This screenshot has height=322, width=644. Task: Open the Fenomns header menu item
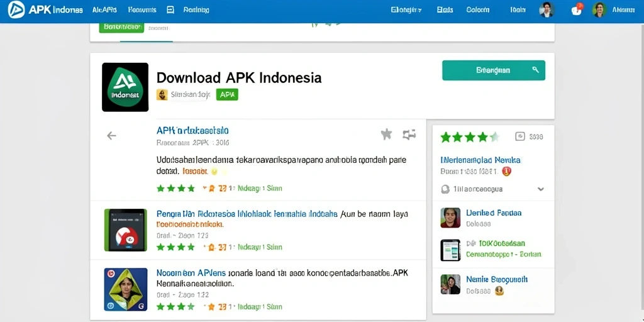(142, 10)
